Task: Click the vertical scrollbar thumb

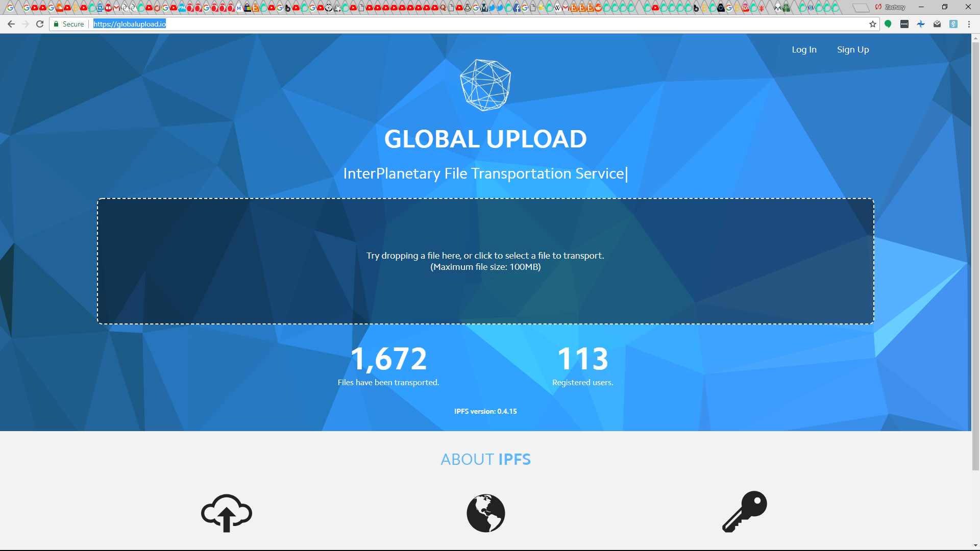Action: pos(975,256)
